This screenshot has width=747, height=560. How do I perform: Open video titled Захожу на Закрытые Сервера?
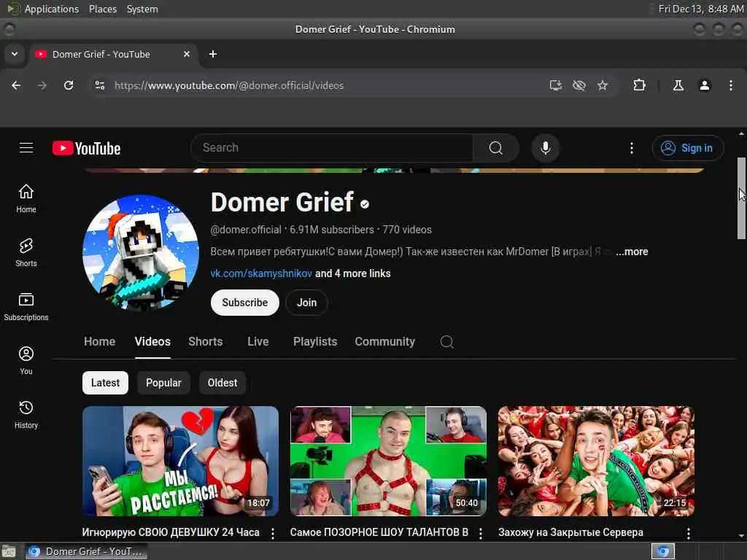pyautogui.click(x=570, y=532)
